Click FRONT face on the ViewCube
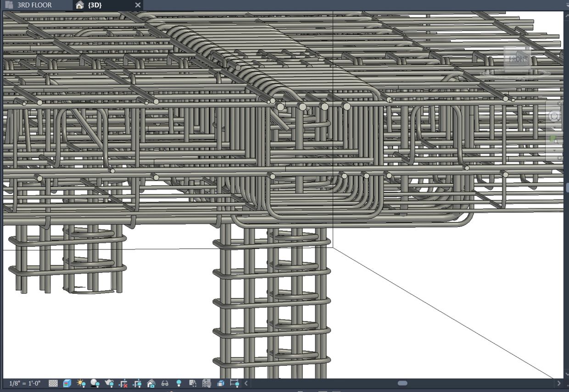This screenshot has width=569, height=392. pos(518,59)
